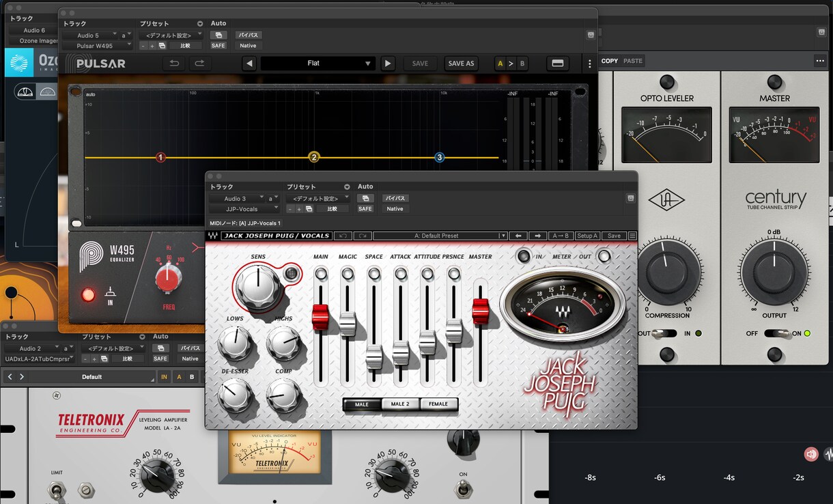833x504 pixels.
Task: Click the redo icon in JJP Vocals Waves bar
Action: coord(362,236)
